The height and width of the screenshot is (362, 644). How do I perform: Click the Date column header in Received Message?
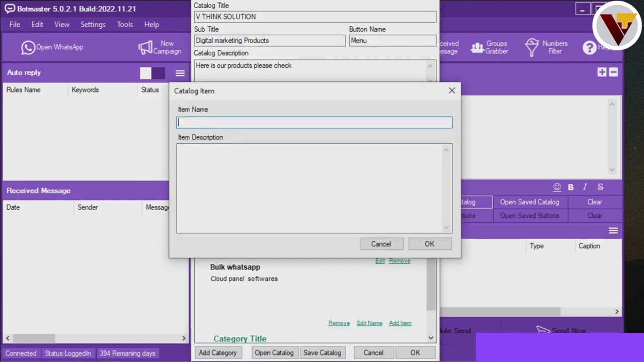pyautogui.click(x=13, y=207)
